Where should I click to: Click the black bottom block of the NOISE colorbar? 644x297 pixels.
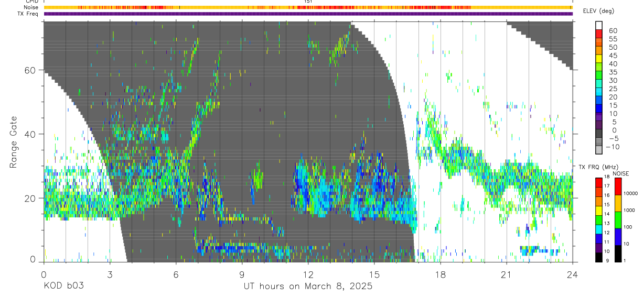click(x=618, y=254)
